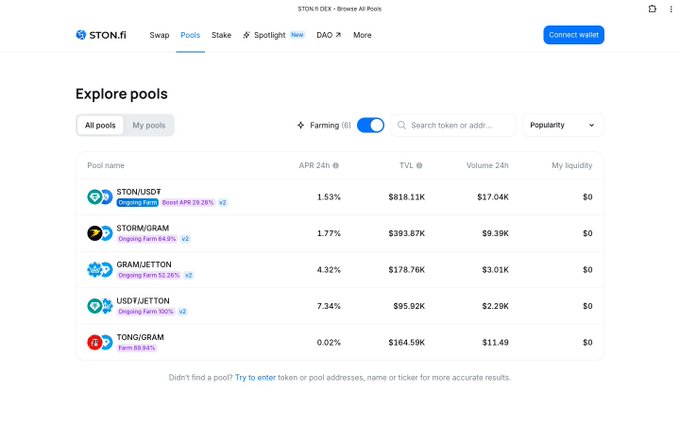This screenshot has width=680, height=425.
Task: Click the Boost APR 29.28% badge
Action: tap(188, 203)
